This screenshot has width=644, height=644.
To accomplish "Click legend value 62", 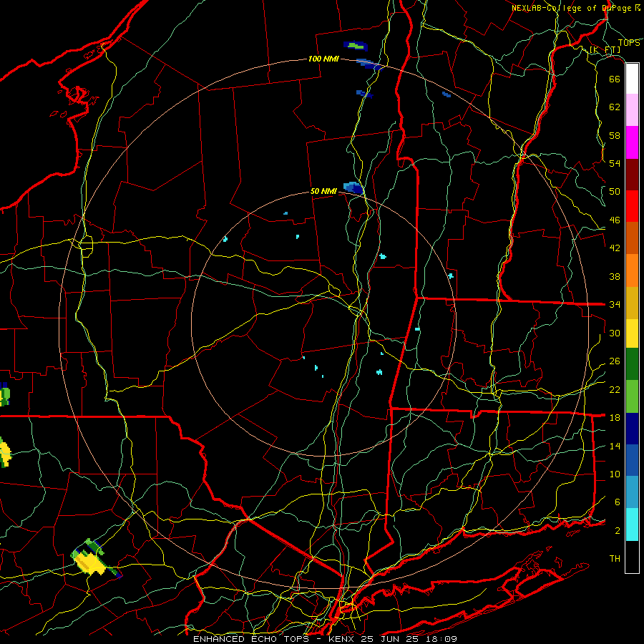I will tap(615, 107).
